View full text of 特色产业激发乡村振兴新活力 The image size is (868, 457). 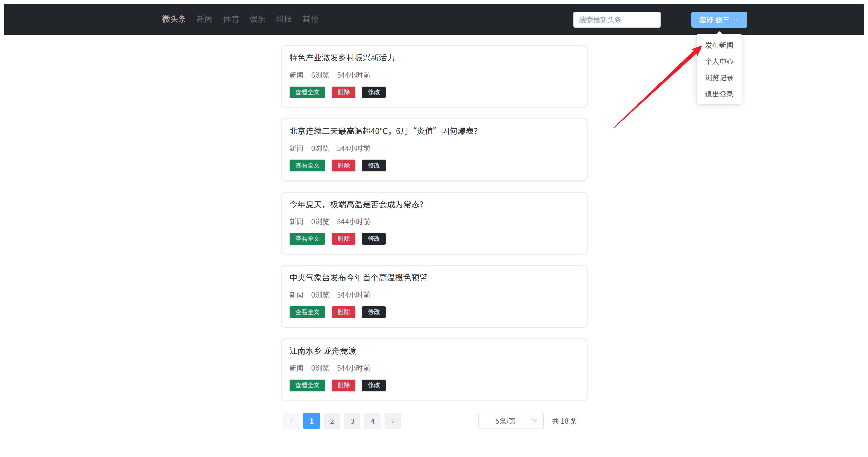click(x=307, y=92)
